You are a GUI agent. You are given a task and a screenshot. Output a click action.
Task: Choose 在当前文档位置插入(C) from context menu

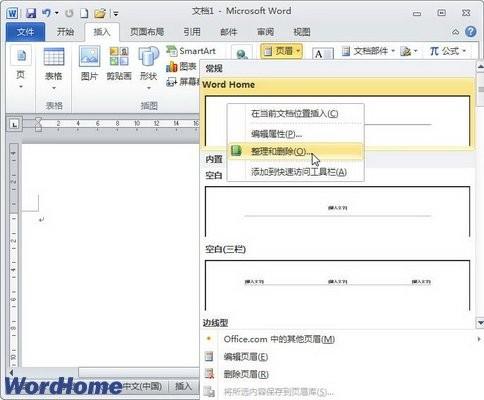[295, 114]
